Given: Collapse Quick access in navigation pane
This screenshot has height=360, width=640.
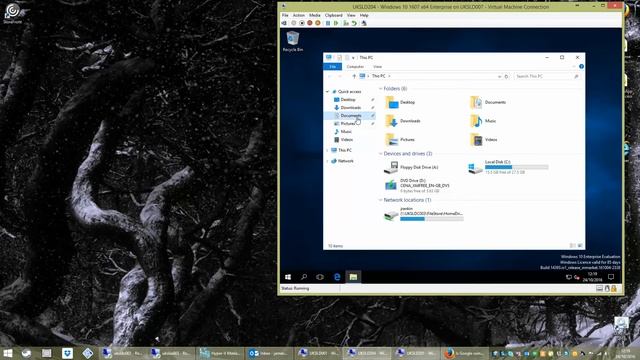Looking at the screenshot, I should (327, 92).
